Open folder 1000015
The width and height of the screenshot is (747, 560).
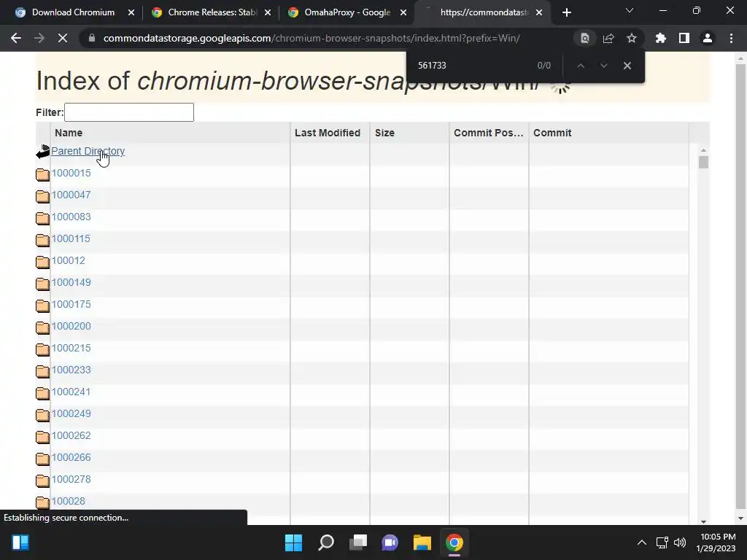click(71, 173)
